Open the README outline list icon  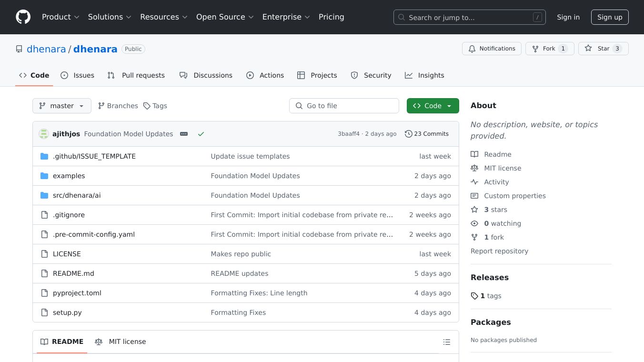click(446, 342)
